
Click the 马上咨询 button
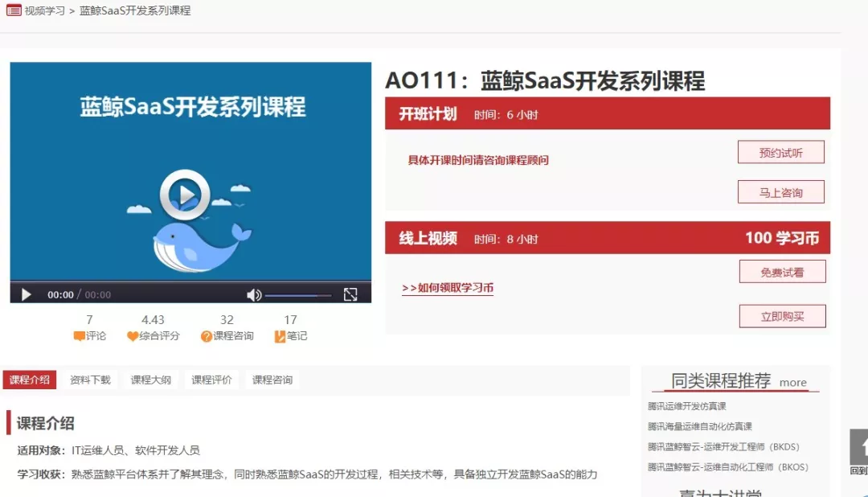781,191
